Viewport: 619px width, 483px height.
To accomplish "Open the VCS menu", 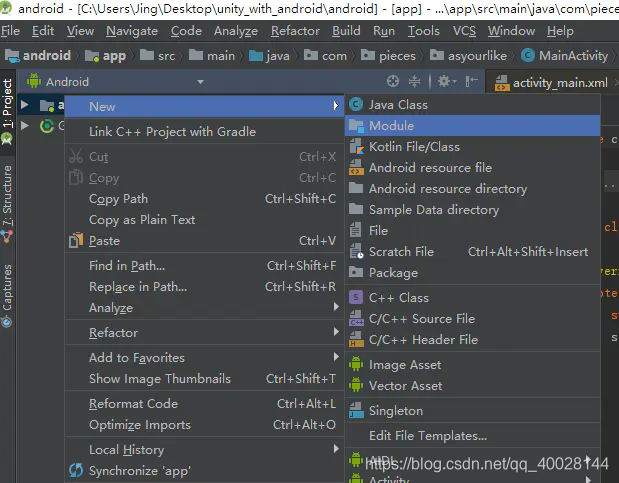I will click(464, 31).
